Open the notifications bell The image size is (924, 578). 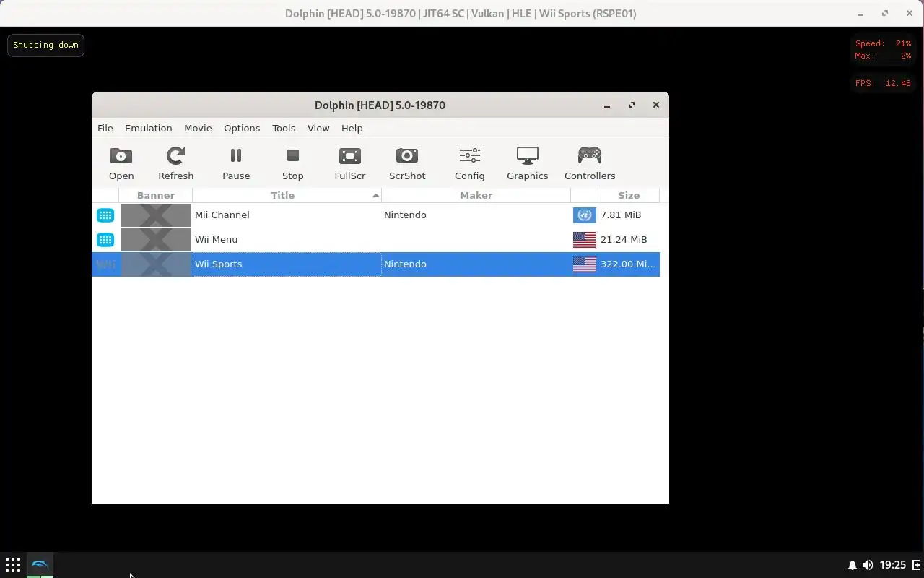click(852, 565)
